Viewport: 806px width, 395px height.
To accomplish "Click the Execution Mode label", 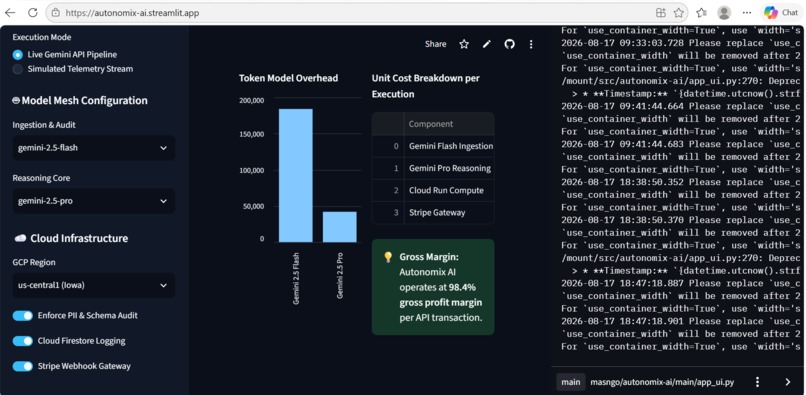I will click(42, 37).
